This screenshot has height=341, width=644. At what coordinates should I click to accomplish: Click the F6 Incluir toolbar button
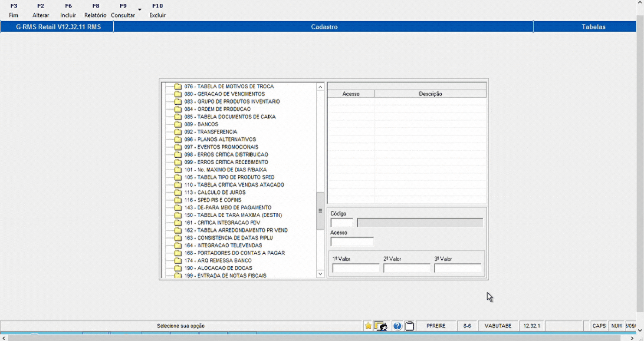coord(68,10)
